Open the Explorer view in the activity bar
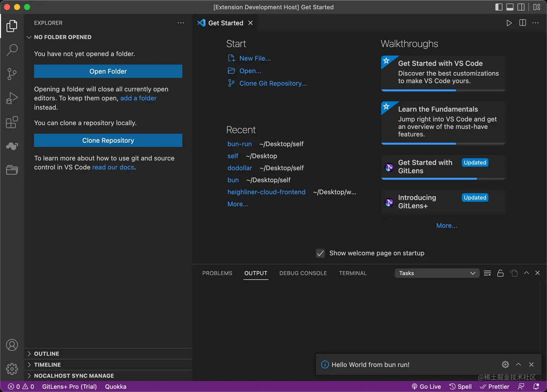 pos(12,26)
